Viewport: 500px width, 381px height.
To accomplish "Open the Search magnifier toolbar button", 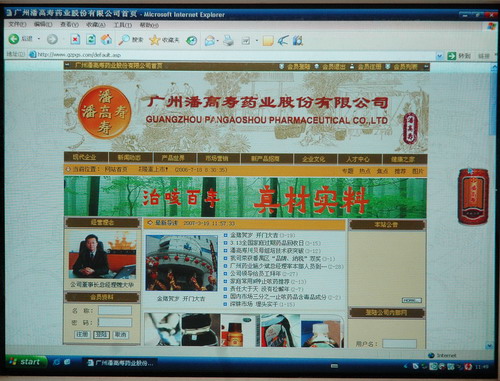I will tap(124, 40).
